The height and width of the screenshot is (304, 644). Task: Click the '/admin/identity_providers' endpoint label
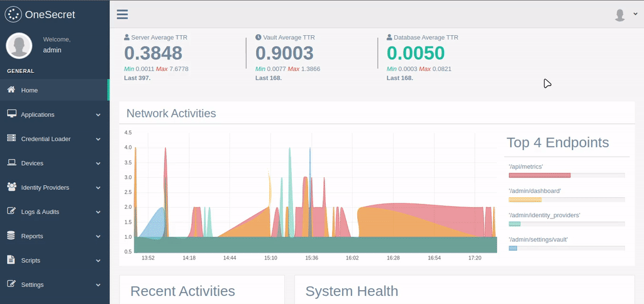[544, 215]
